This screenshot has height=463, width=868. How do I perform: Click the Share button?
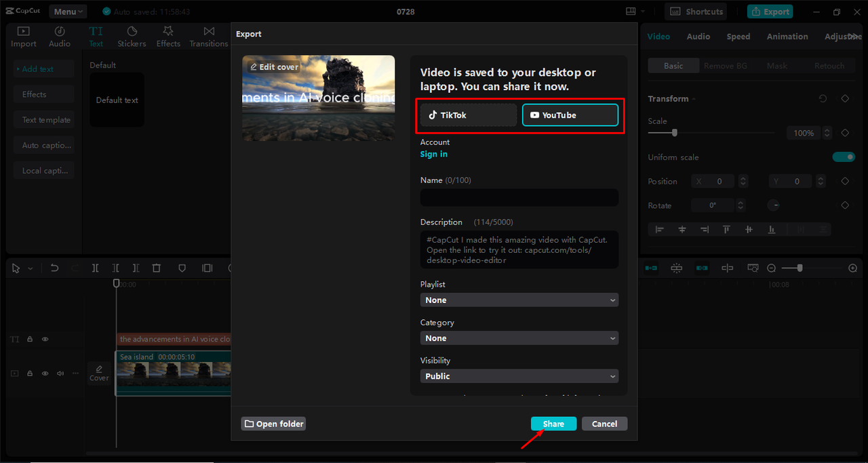pyautogui.click(x=553, y=424)
